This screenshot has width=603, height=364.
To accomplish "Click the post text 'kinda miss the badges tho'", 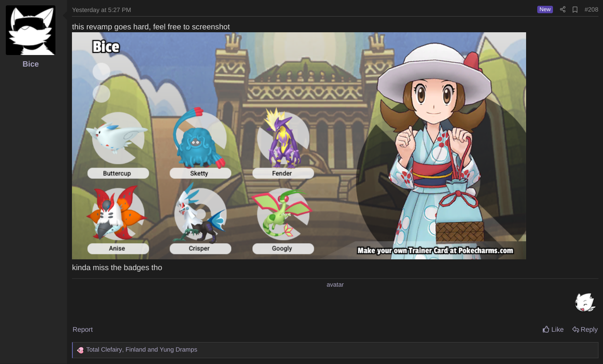I will coord(117,268).
